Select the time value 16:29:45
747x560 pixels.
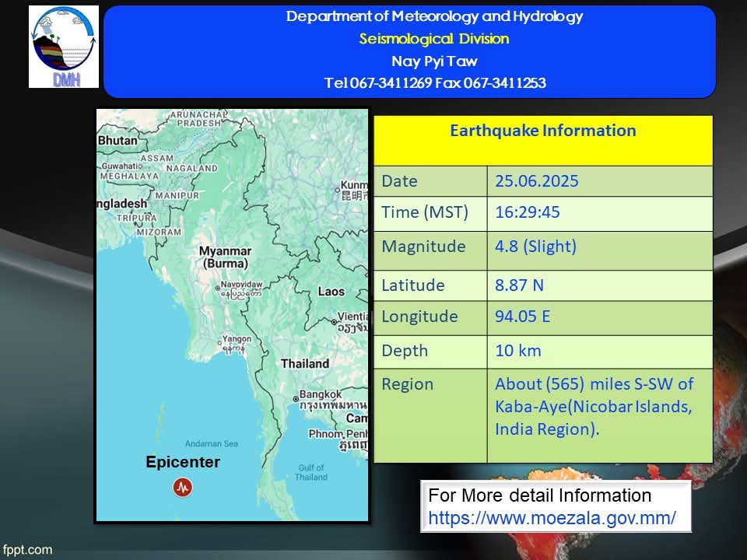point(528,212)
